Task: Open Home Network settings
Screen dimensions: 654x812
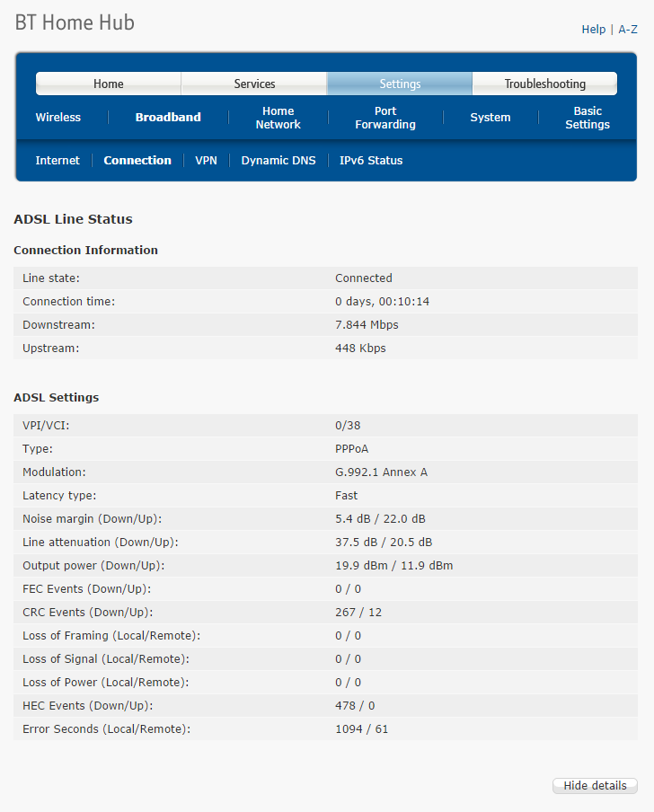Action: tap(278, 118)
